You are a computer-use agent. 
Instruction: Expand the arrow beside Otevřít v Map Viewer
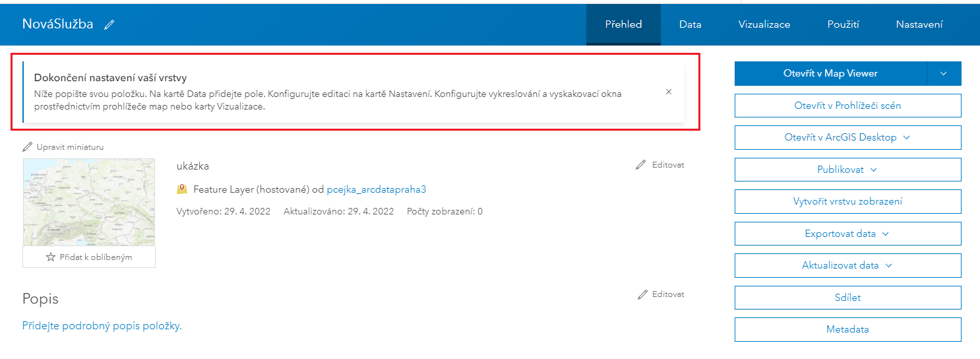tap(944, 73)
